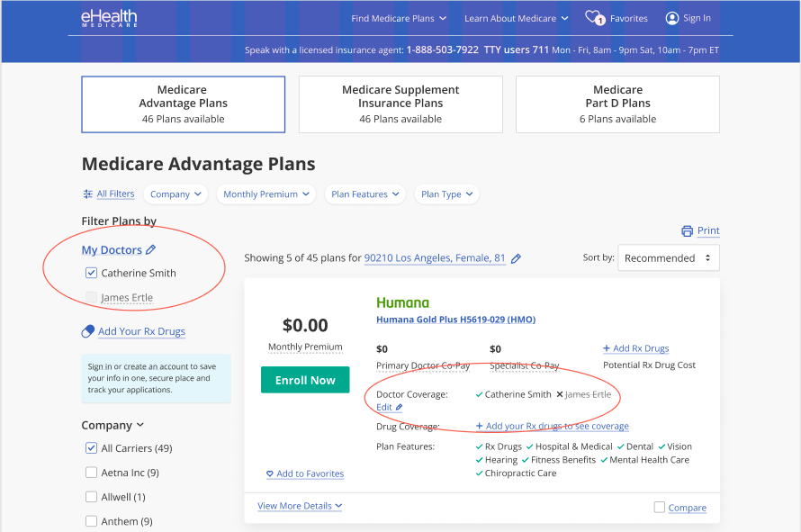Viewport: 801px width, 532px height.
Task: Click the All Filters link
Action: point(115,194)
